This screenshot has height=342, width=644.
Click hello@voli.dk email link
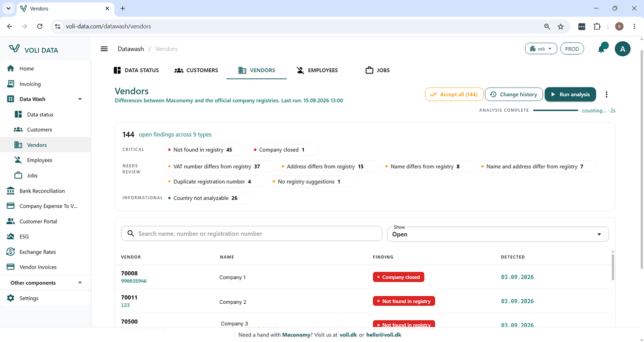(x=383, y=335)
